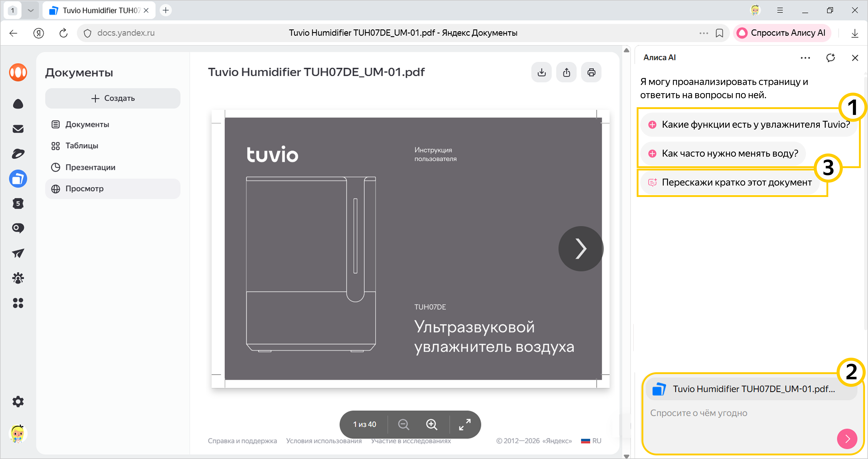Start a new Alice AI chat
Image resolution: width=868 pixels, height=459 pixels.
coord(831,58)
